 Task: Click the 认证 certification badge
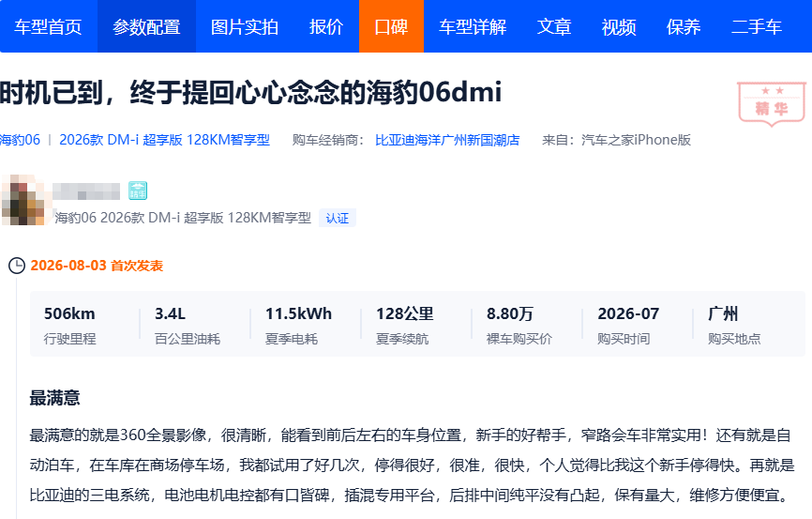pos(338,219)
